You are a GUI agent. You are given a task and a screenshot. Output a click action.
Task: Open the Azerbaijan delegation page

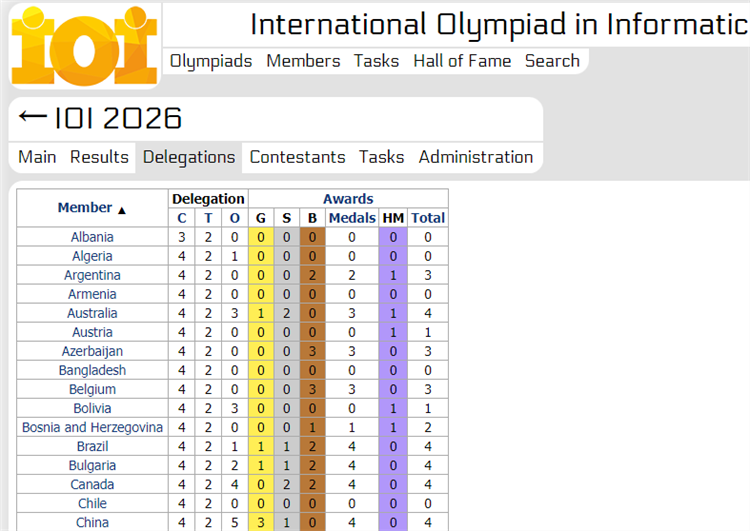pos(92,351)
